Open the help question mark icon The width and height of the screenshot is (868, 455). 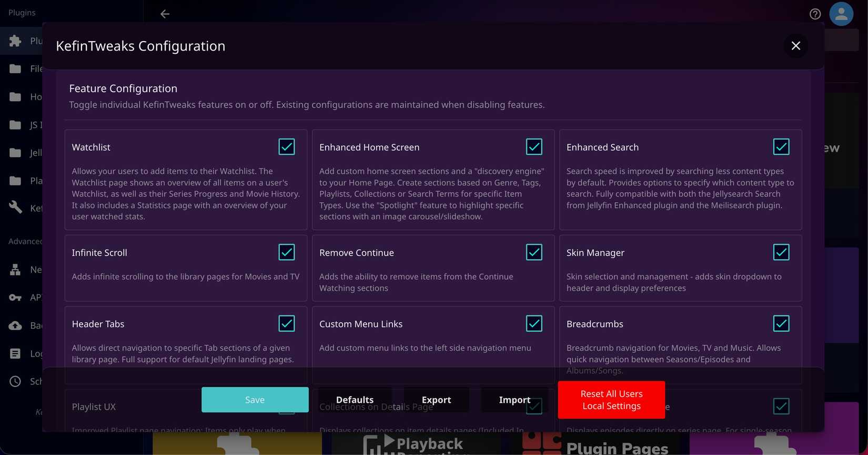pos(815,14)
